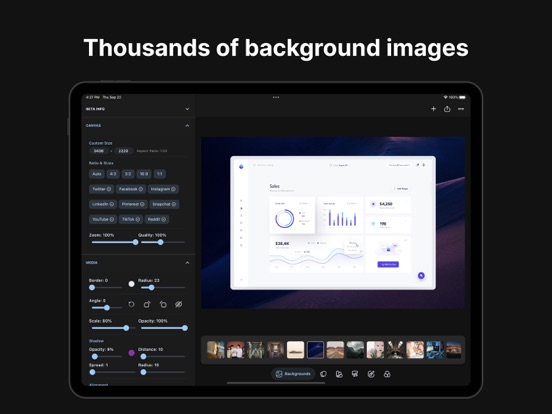Choose the sunset city background thumbnail
This screenshot has width=552, height=414.
[454, 350]
